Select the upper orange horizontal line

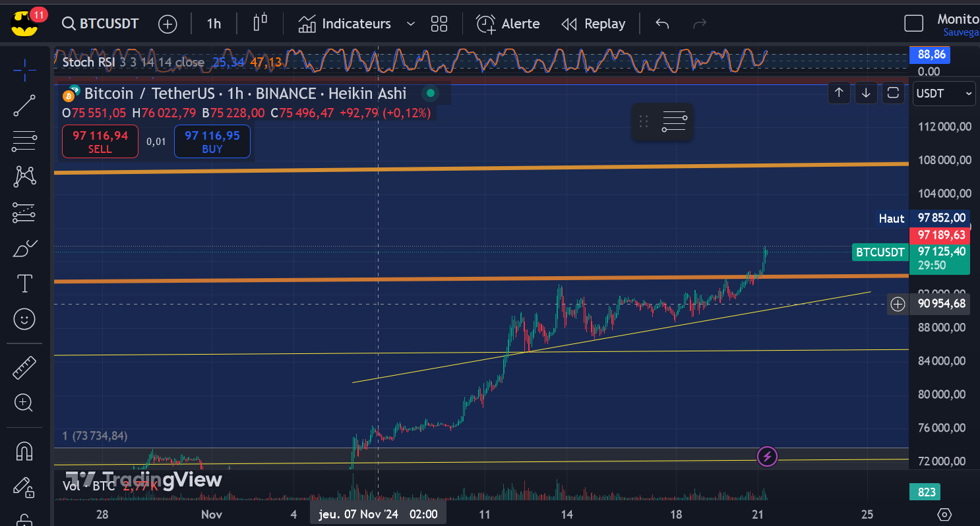point(481,167)
